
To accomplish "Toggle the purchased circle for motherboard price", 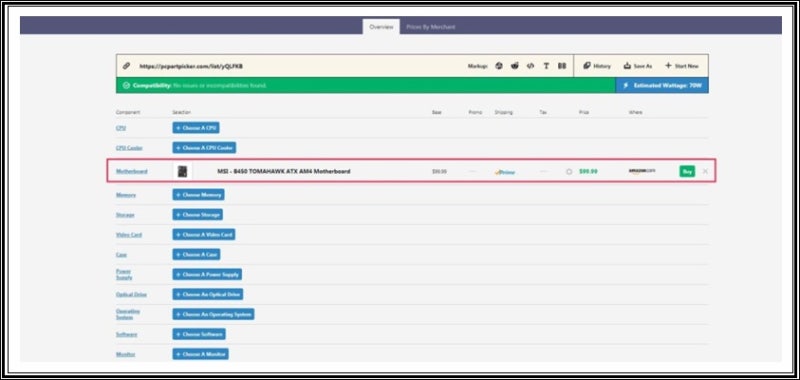I will click(x=569, y=172).
